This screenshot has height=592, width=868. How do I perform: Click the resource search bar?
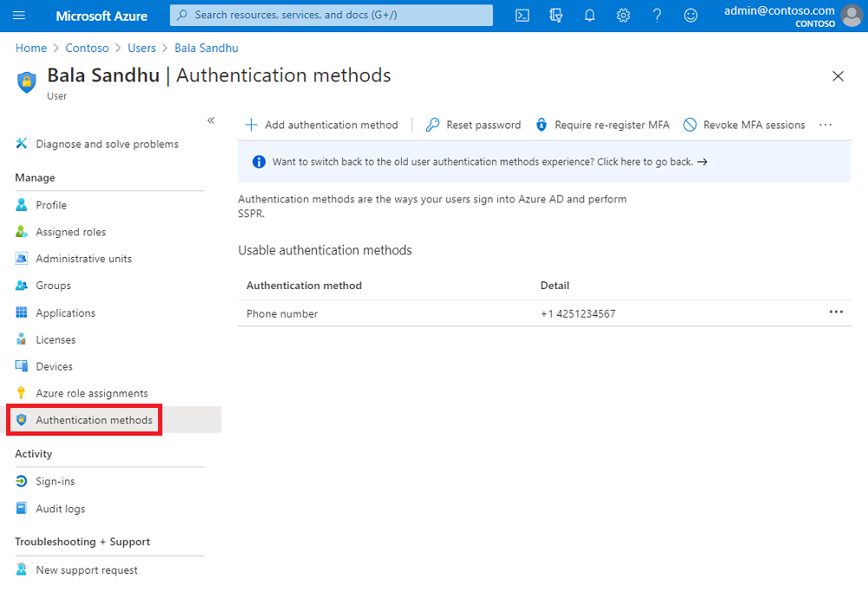(330, 15)
